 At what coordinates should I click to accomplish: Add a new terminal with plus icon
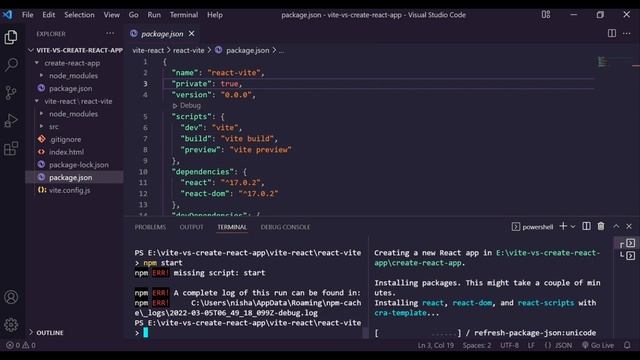[x=563, y=226]
